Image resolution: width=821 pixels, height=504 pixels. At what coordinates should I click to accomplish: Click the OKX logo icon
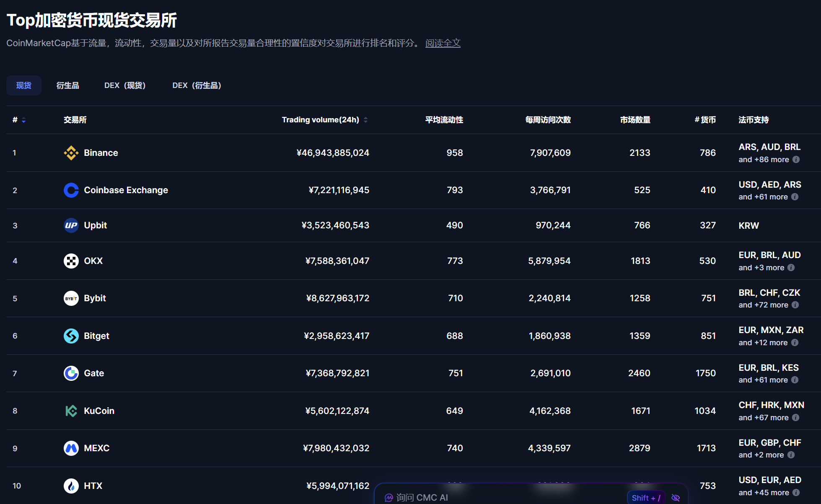pos(71,261)
